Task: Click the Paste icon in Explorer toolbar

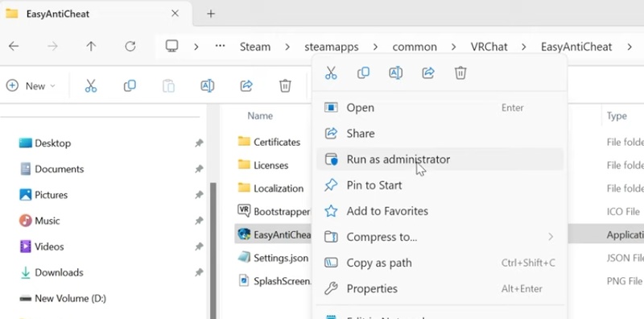Action: (x=168, y=86)
